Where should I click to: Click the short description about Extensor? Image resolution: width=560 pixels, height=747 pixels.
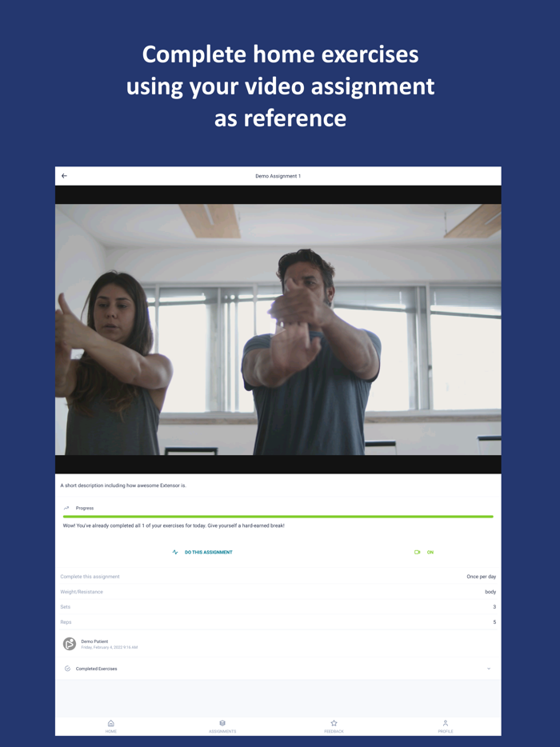123,485
